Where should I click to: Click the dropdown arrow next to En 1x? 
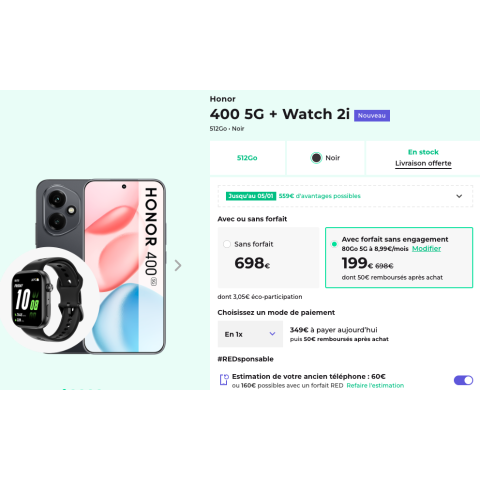pos(272,334)
